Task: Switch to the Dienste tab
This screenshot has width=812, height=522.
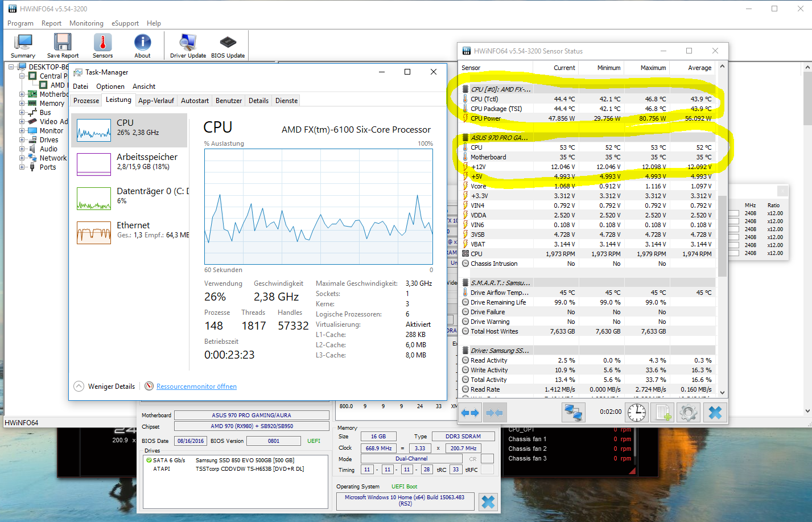Action: (x=286, y=101)
